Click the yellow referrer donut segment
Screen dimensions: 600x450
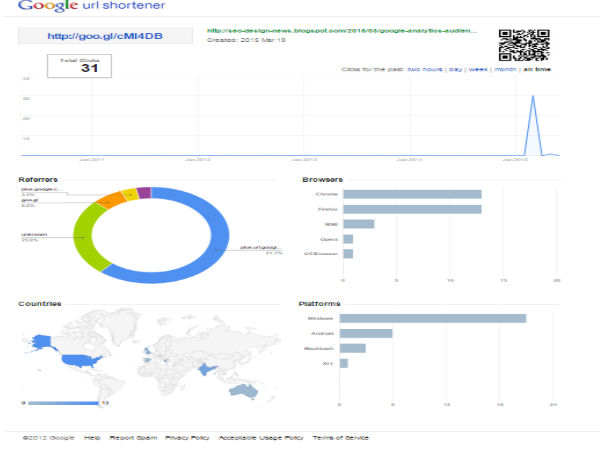click(130, 194)
